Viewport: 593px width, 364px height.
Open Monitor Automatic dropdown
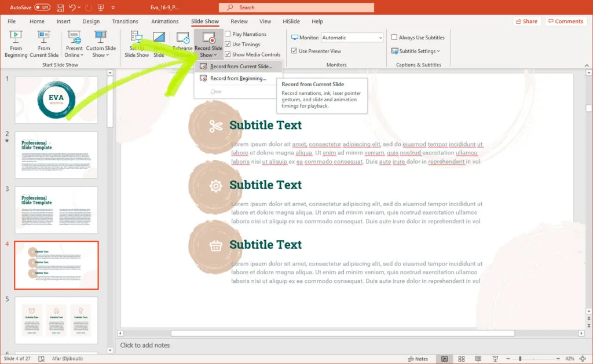click(352, 38)
